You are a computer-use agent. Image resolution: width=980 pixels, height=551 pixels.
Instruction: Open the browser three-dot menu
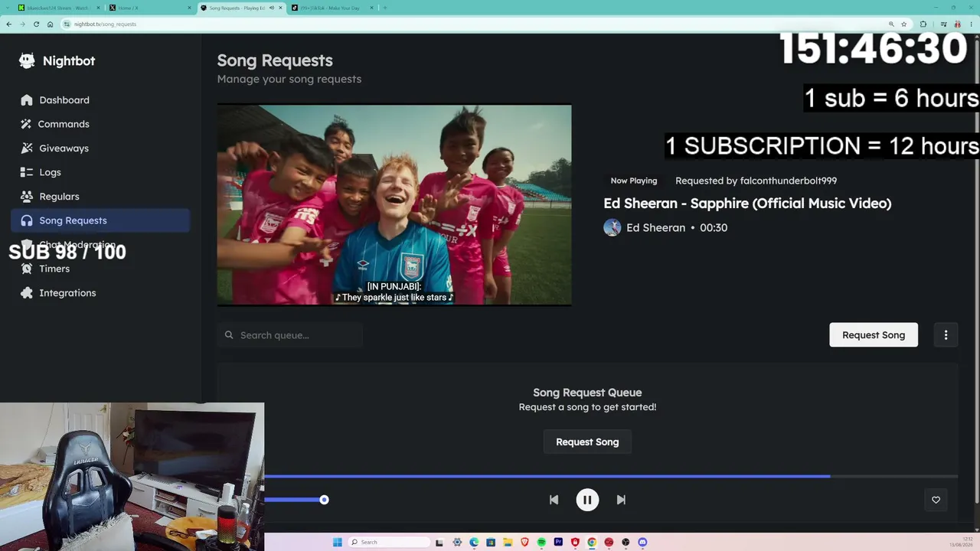(x=971, y=24)
